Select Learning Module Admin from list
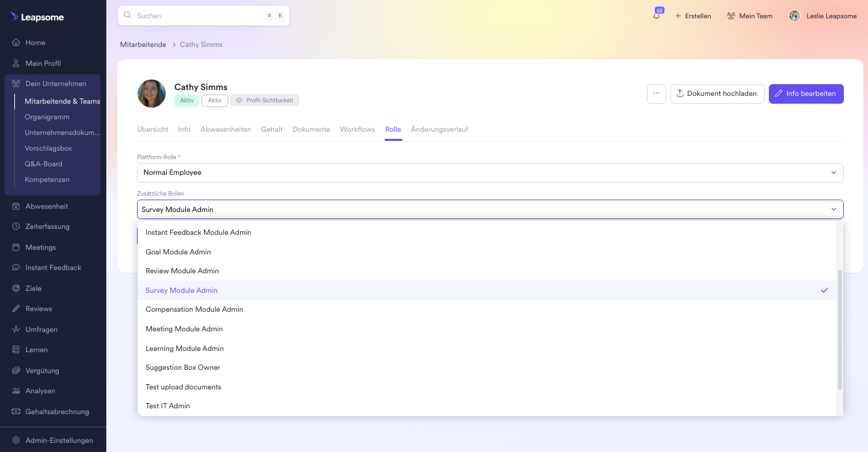The height and width of the screenshot is (452, 868). tap(185, 348)
